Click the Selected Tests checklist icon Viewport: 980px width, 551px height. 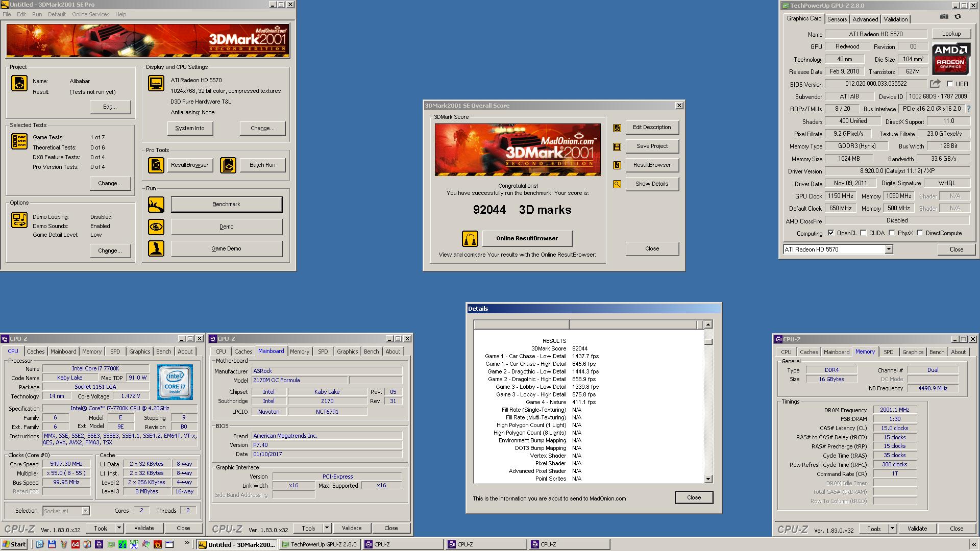[x=19, y=141]
